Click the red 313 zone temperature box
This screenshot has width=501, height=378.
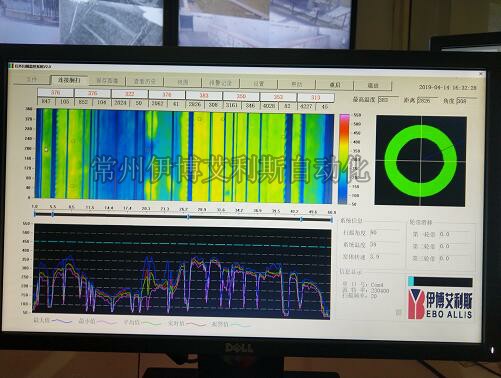pos(315,97)
